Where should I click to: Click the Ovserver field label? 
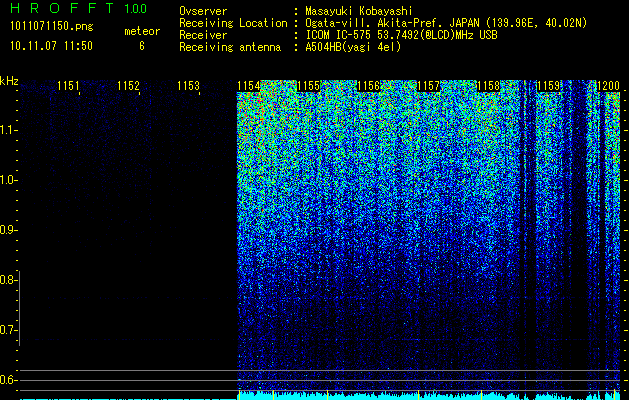coord(203,11)
